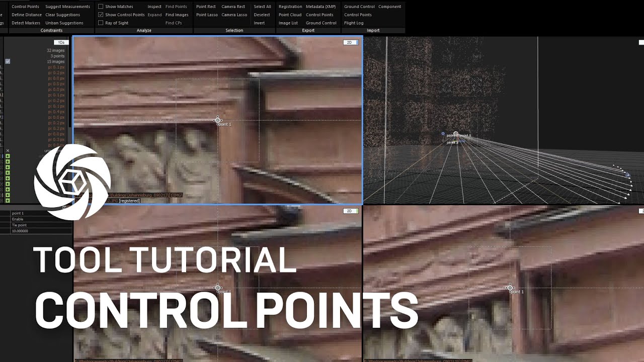Click Suggest Measurements

pos(67,7)
